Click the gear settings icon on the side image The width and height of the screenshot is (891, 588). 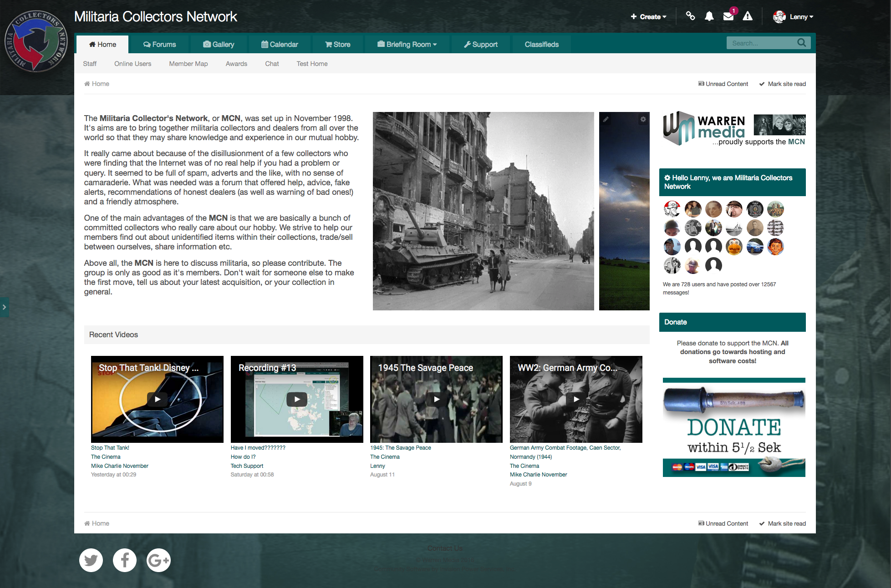643,119
